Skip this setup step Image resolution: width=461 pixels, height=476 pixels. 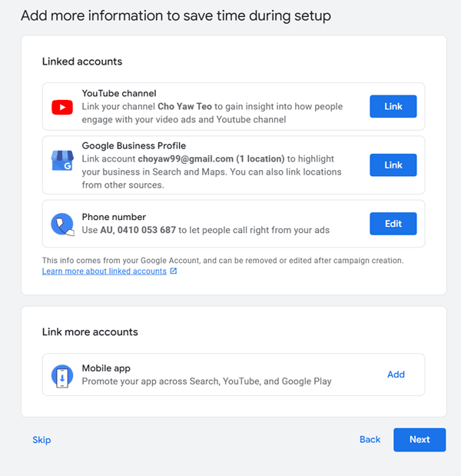(x=41, y=440)
